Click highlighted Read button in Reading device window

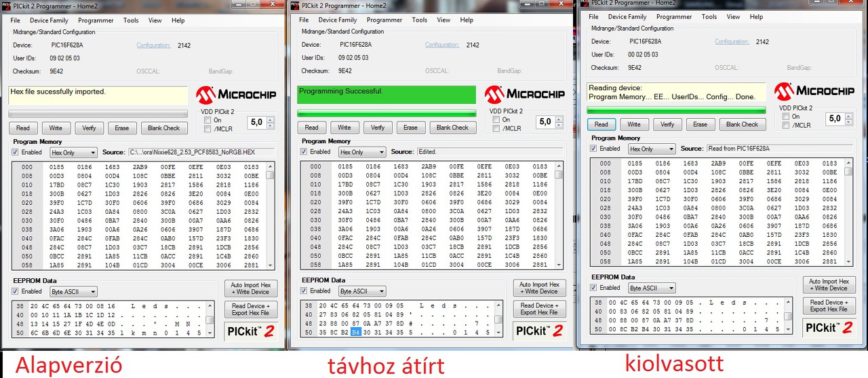click(601, 124)
